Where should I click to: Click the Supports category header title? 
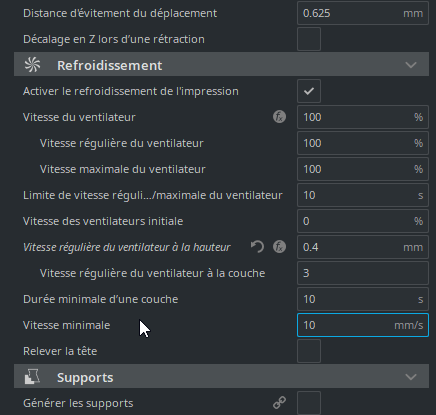click(85, 377)
